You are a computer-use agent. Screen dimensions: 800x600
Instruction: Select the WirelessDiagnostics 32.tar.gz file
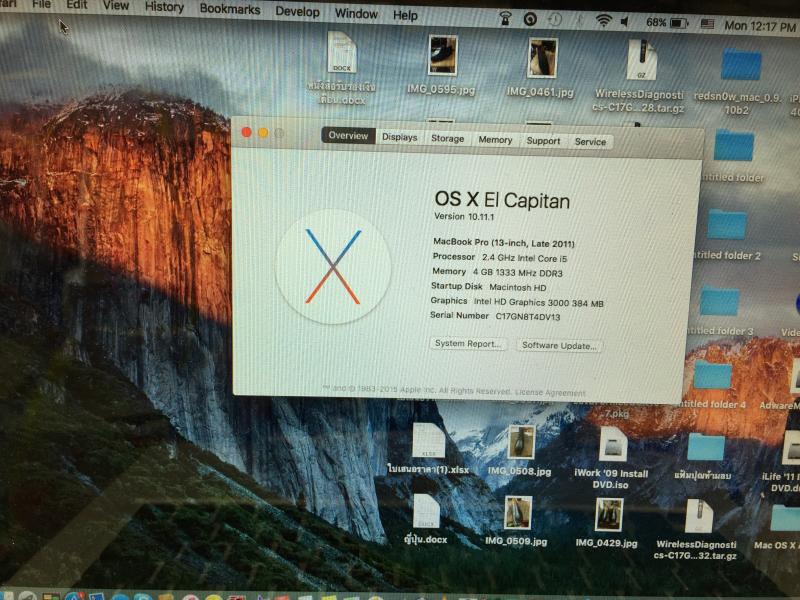coord(698,516)
